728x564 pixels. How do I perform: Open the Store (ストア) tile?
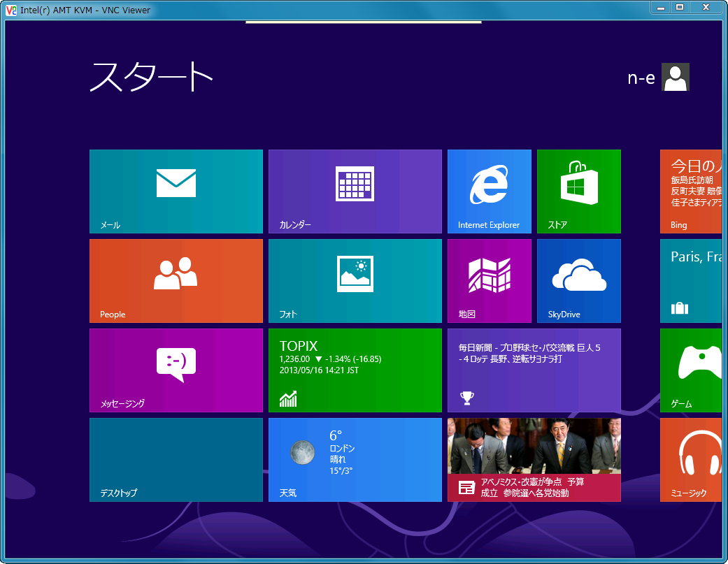(579, 191)
